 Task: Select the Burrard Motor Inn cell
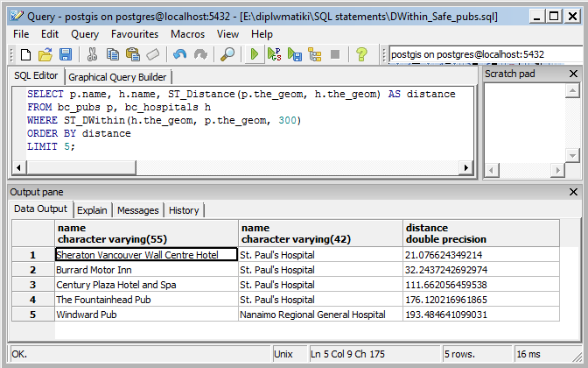point(147,270)
